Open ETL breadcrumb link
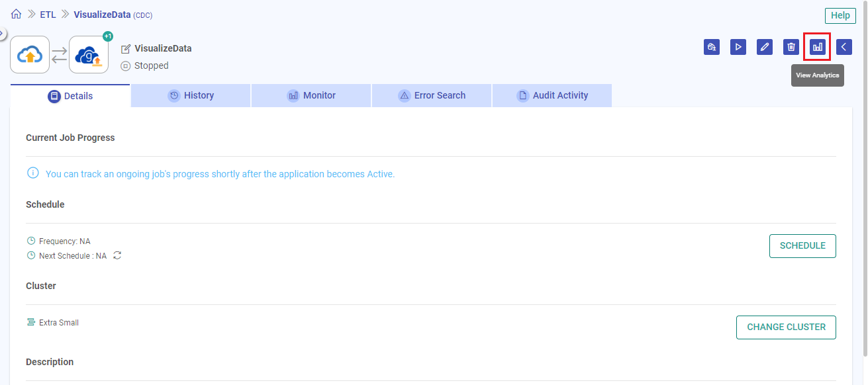Screen dimensions: 868x385 pos(48,15)
